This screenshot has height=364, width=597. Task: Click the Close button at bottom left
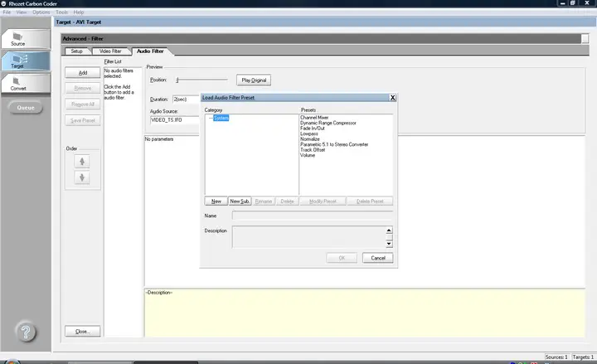pyautogui.click(x=83, y=332)
